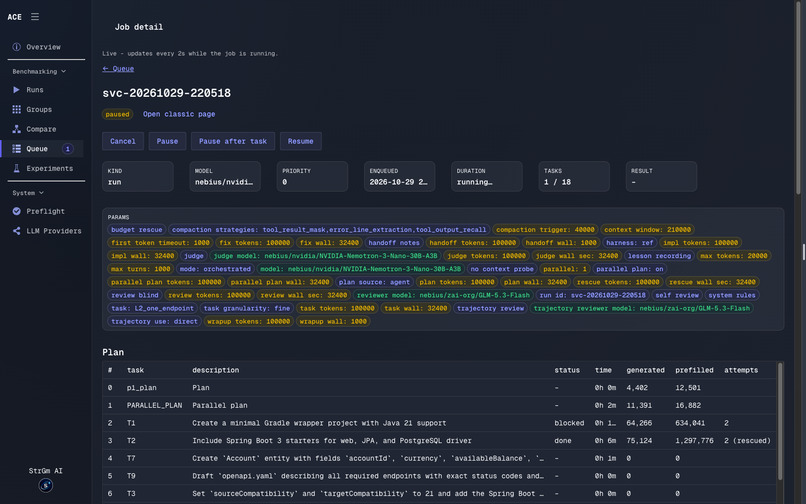Click the T7 Create Account entity row
Image resolution: width=806 pixels, height=504 pixels.
click(439, 458)
